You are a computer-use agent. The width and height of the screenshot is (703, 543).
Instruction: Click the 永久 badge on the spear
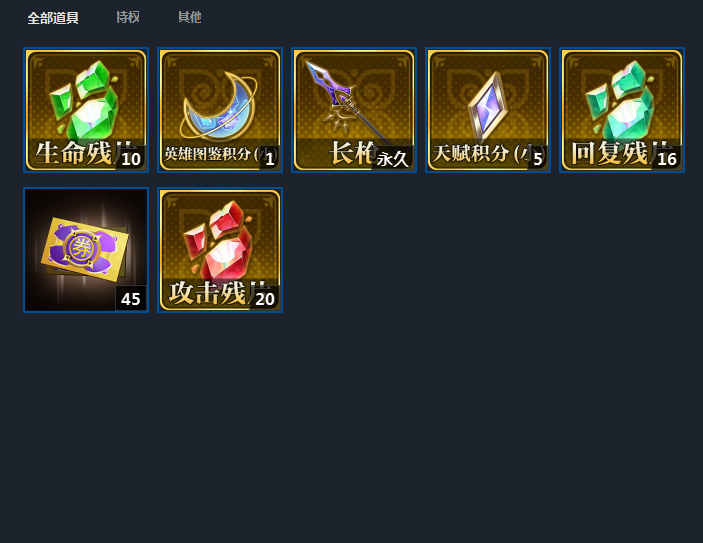click(x=392, y=159)
